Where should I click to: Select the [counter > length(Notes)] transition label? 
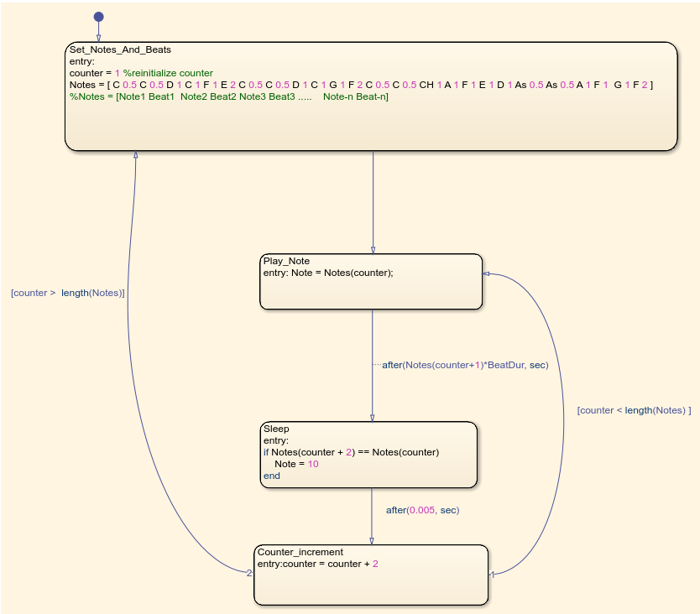point(68,294)
